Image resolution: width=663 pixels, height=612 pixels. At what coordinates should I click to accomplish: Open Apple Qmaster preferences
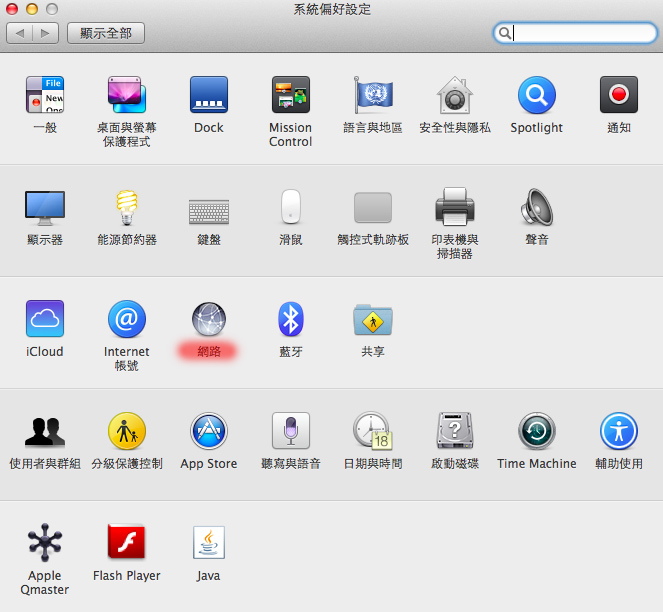click(x=45, y=544)
